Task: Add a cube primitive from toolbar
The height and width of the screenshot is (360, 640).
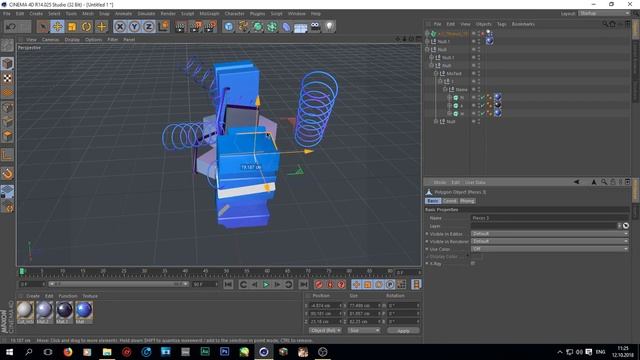Action: point(229,27)
